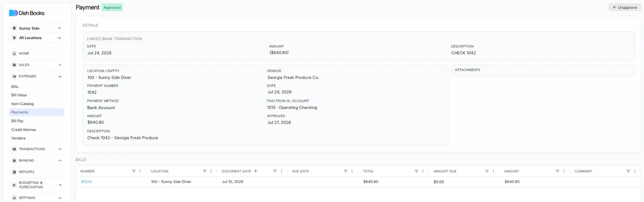Click the Approved status badge
Image resolution: width=644 pixels, height=202 pixels.
point(112,7)
